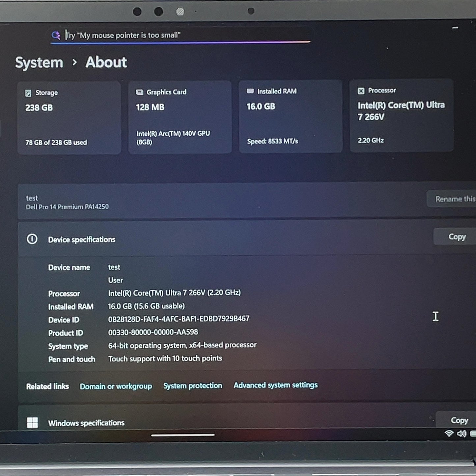The image size is (476, 476).
Task: Click 'Speed: 8533 MT/s' text
Action: point(273,141)
